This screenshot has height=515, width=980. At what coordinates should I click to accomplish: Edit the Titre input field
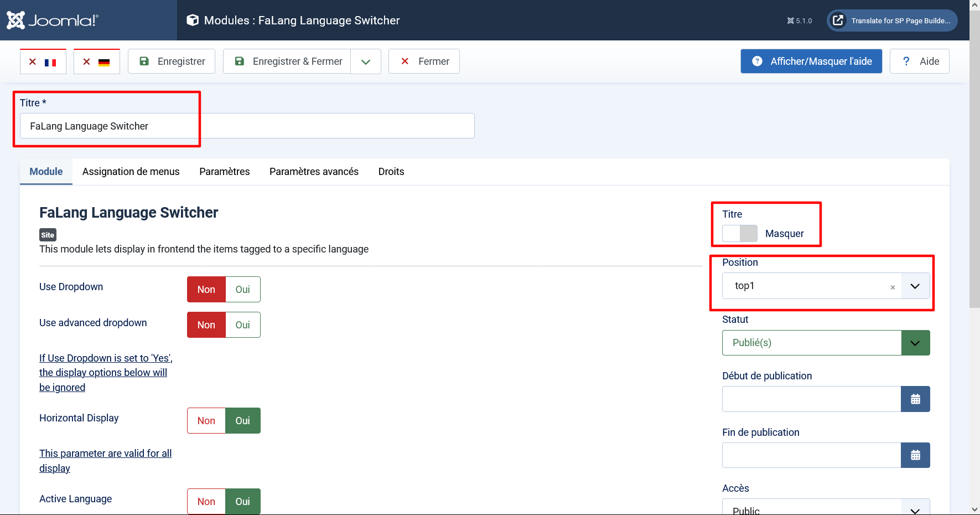coord(247,126)
